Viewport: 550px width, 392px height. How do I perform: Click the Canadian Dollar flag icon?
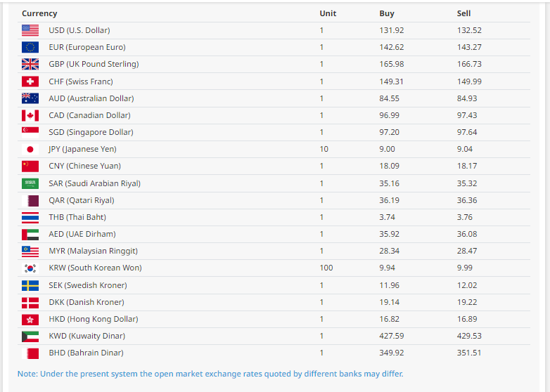(30, 115)
